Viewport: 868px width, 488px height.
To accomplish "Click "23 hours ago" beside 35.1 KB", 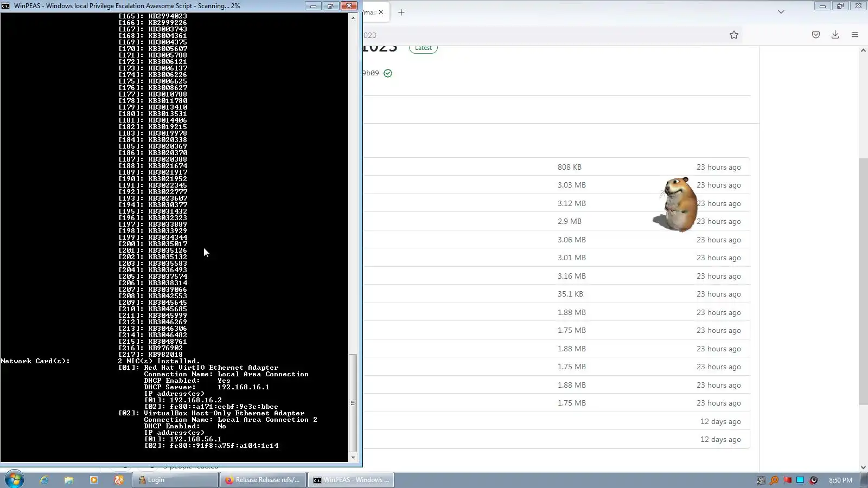I will [718, 294].
